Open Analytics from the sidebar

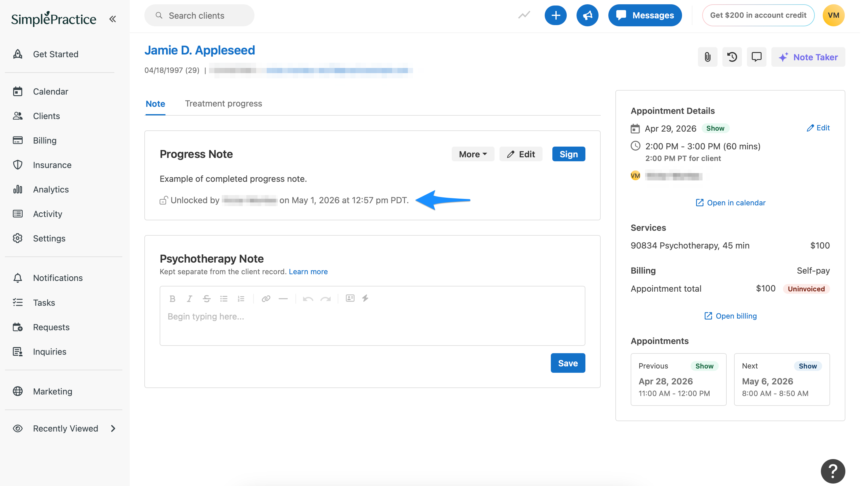(50, 189)
